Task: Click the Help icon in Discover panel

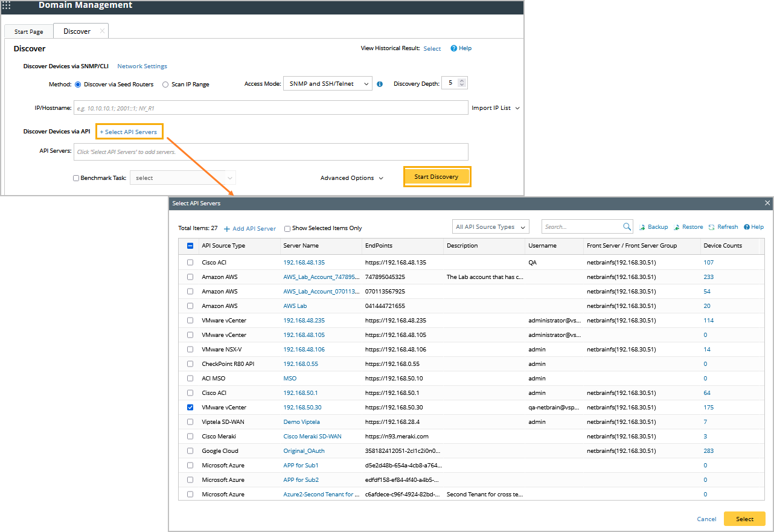Action: coord(454,48)
